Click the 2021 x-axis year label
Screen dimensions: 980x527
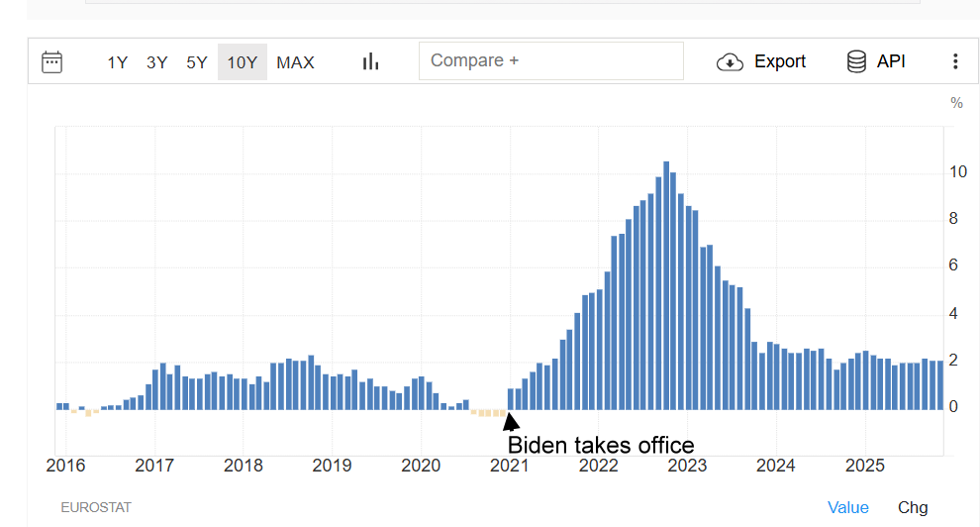click(x=509, y=466)
